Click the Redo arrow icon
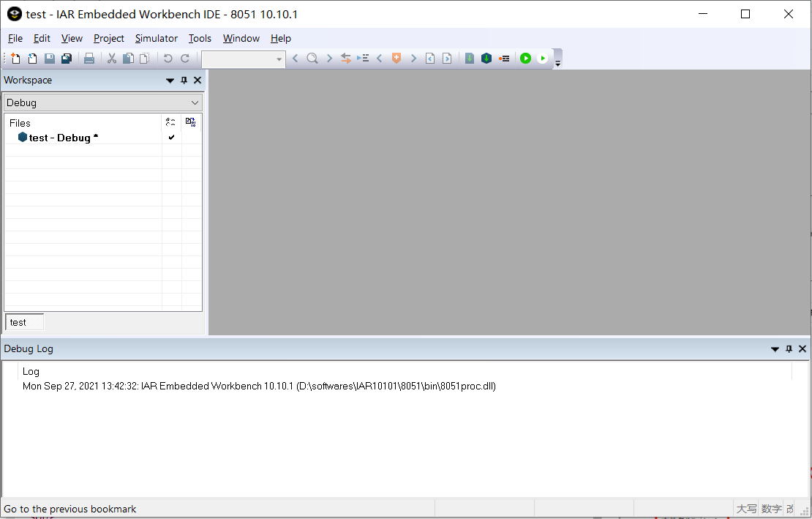Viewport: 812px width, 519px height. coord(185,59)
